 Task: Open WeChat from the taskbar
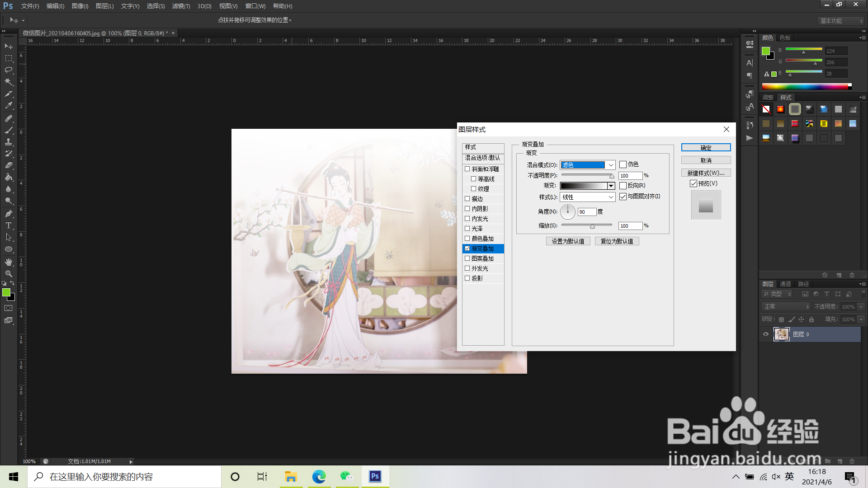[x=347, y=476]
